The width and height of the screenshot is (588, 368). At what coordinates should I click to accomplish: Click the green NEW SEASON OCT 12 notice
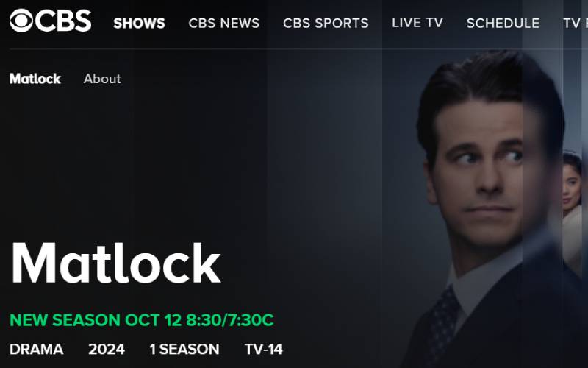(141, 320)
